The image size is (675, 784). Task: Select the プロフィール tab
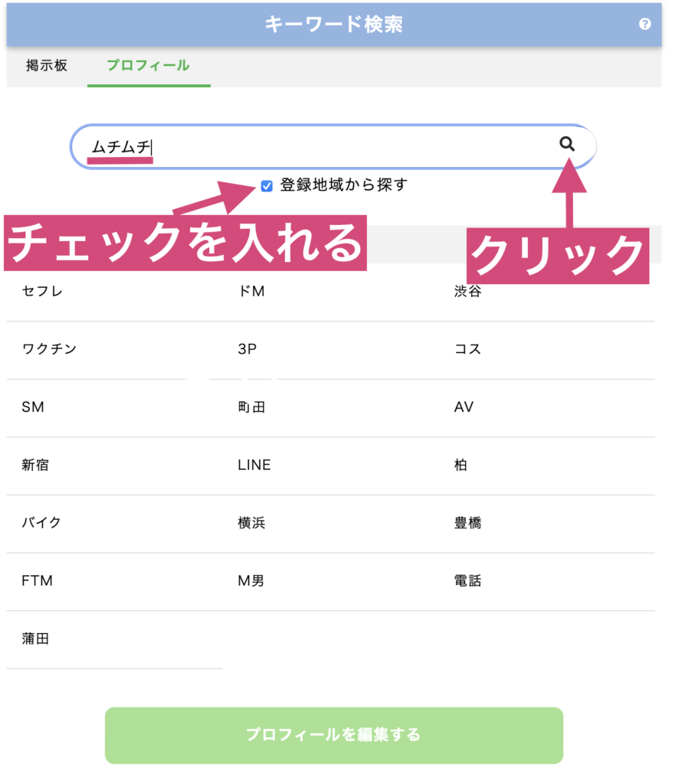(148, 66)
